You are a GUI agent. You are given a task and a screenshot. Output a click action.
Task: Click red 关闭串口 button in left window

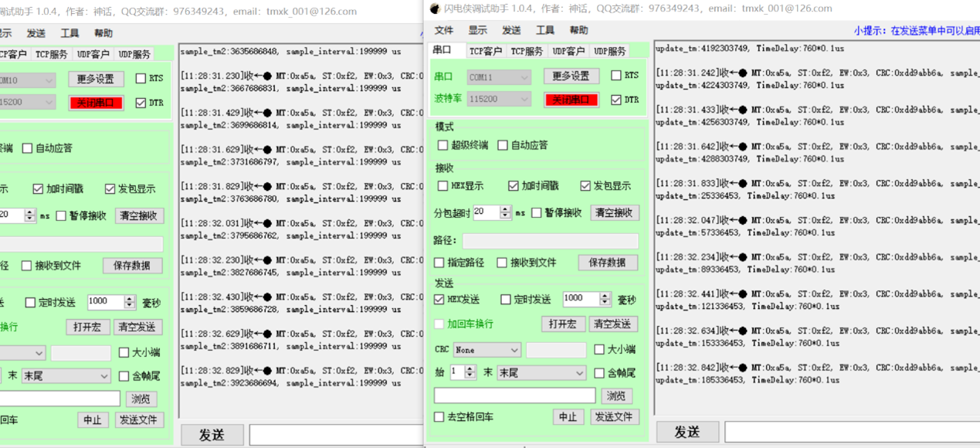tap(96, 103)
